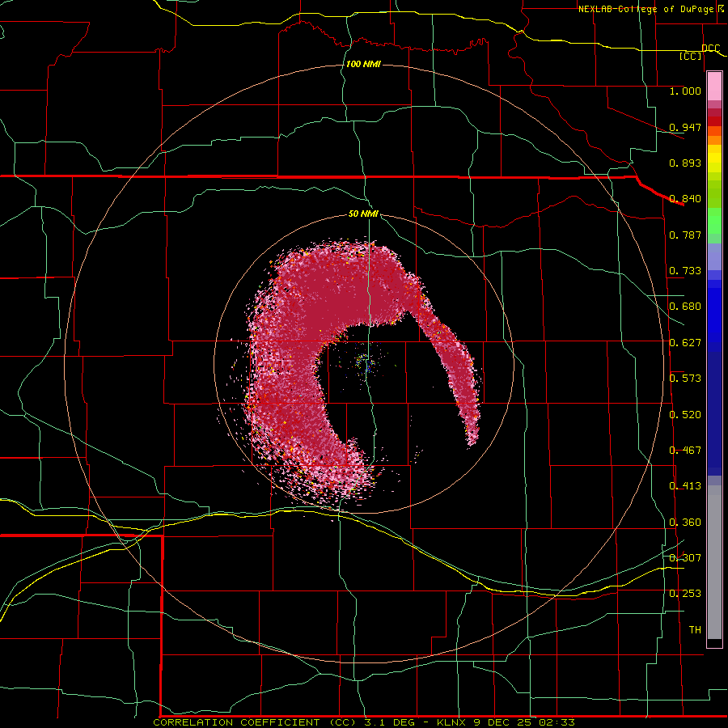Click the 0.627 legend value

point(685,343)
